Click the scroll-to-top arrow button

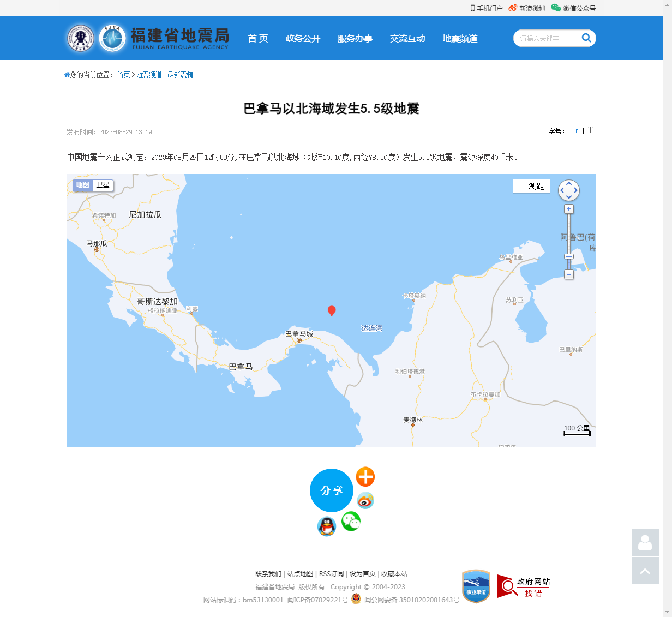pyautogui.click(x=645, y=571)
